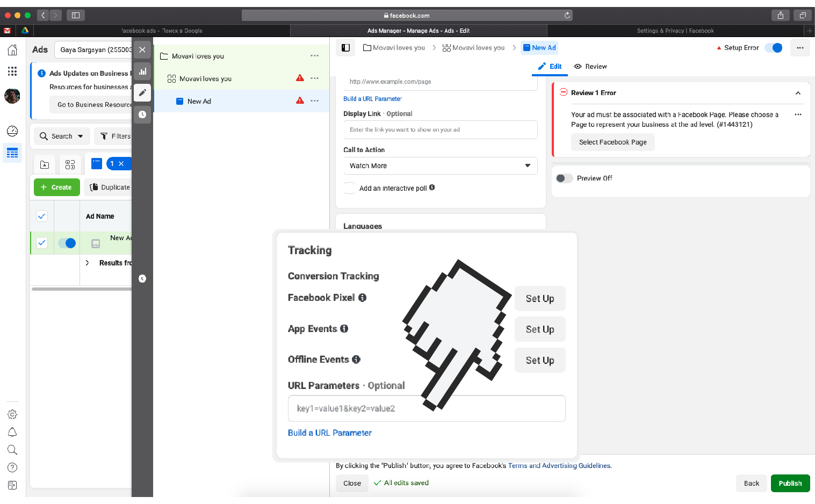Click the search magnifier in sidebar
The height and width of the screenshot is (504, 815).
(12, 450)
